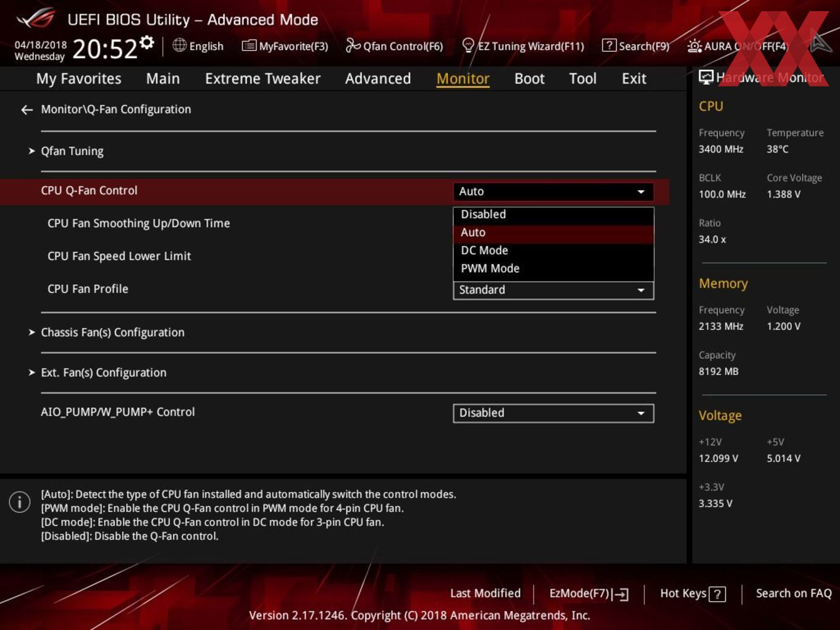Choose DC Mode in the dropdown list
The height and width of the screenshot is (630, 840).
click(x=553, y=250)
